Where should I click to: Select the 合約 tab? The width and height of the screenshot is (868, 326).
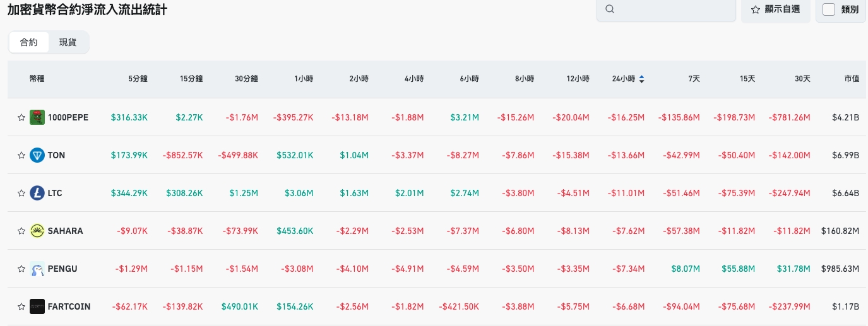(29, 42)
